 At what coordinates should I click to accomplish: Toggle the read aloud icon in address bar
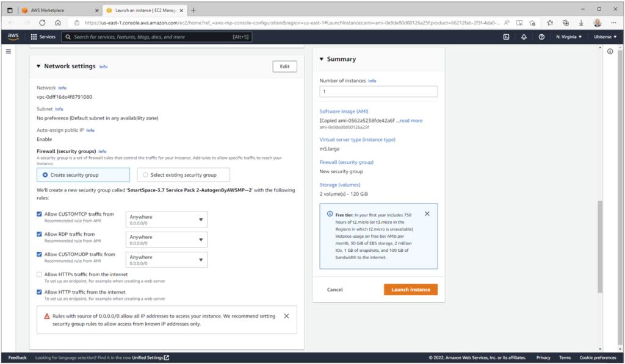pyautogui.click(x=507, y=23)
